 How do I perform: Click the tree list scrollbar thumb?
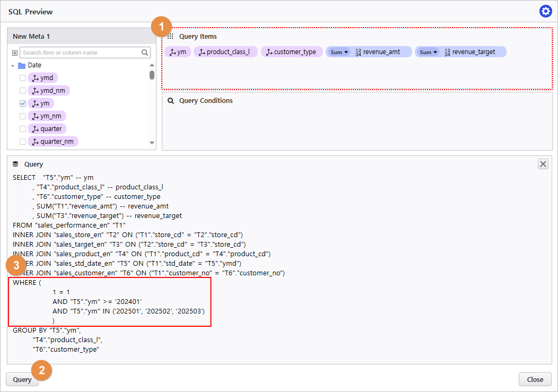[152, 75]
